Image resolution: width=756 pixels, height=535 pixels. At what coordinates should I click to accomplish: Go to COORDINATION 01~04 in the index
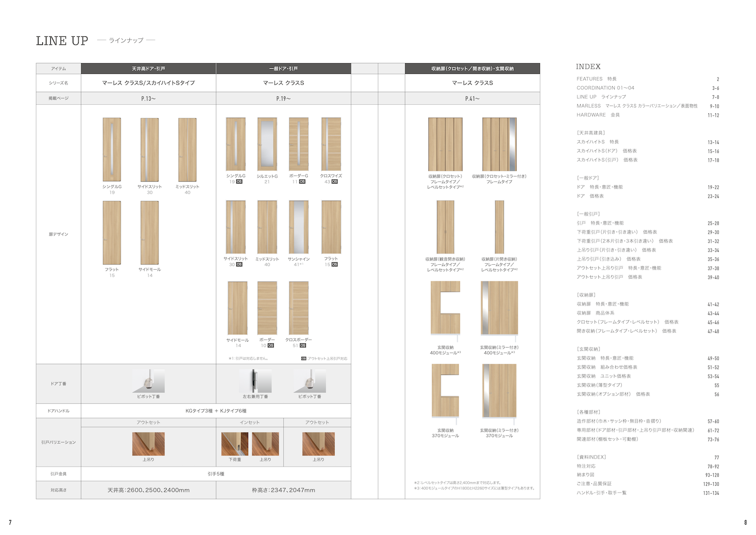[605, 88]
